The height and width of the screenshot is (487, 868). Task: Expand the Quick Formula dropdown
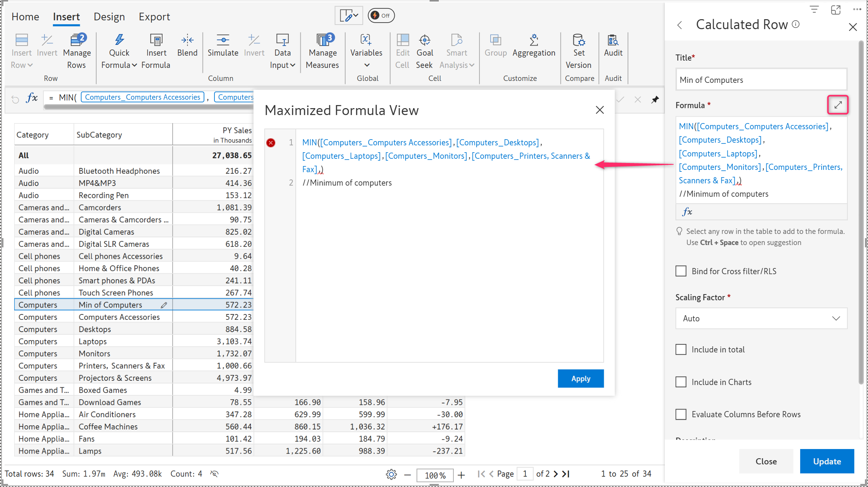(x=119, y=65)
